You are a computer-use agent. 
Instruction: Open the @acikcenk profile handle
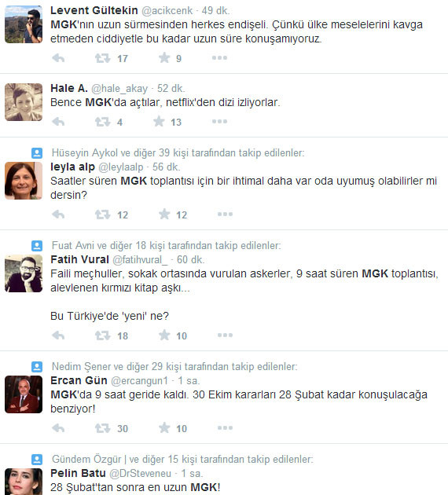(167, 11)
